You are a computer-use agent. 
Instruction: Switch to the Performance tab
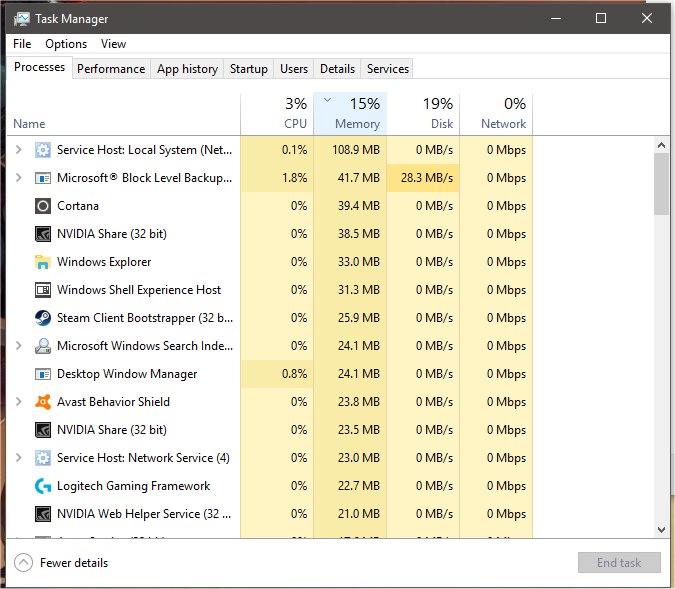(x=111, y=69)
